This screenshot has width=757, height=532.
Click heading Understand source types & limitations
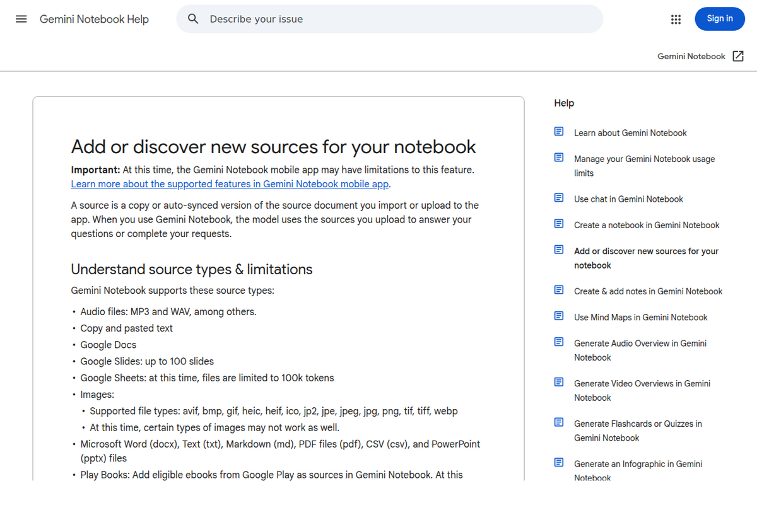[x=192, y=269]
